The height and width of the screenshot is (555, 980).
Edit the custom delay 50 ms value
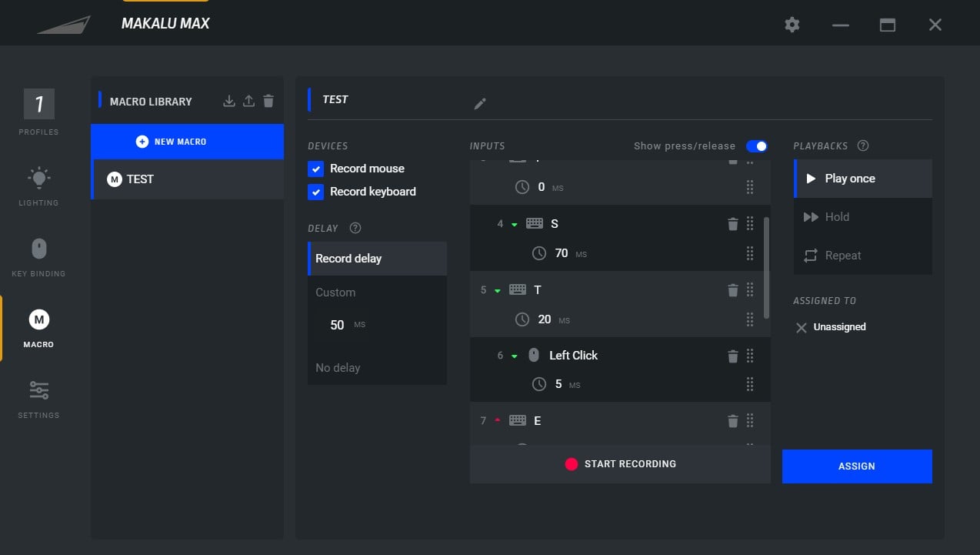pos(337,325)
